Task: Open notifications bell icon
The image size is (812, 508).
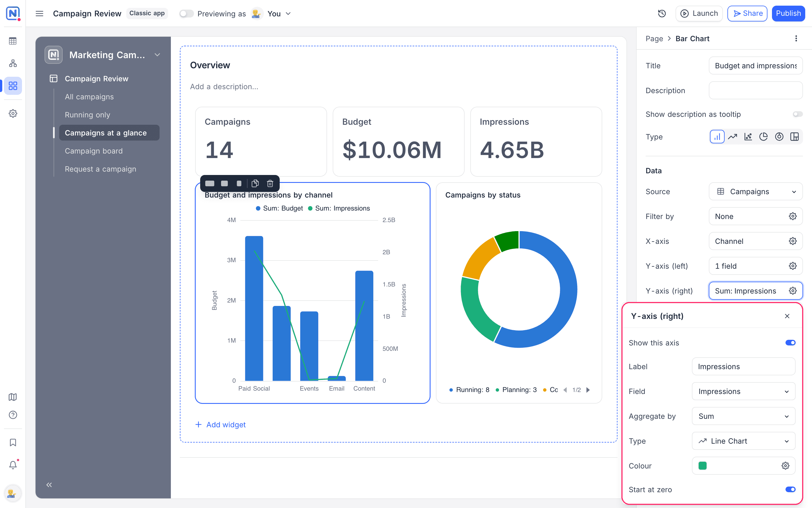Action: coord(13,465)
